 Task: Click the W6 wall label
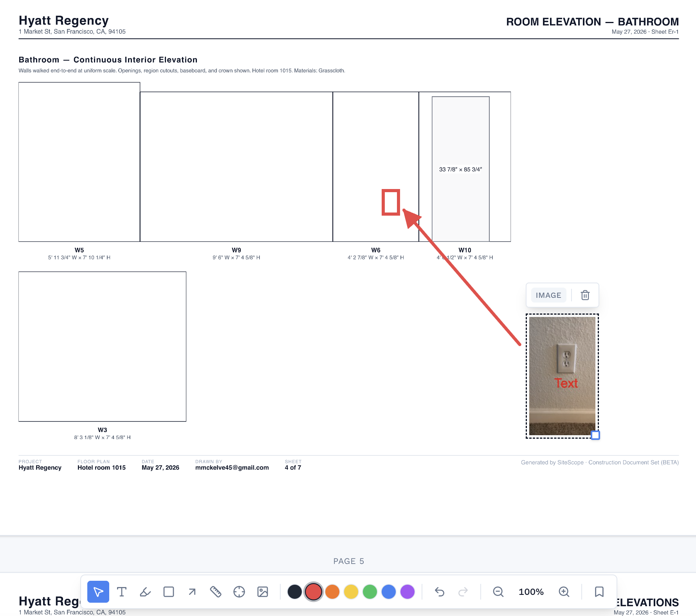(x=376, y=250)
